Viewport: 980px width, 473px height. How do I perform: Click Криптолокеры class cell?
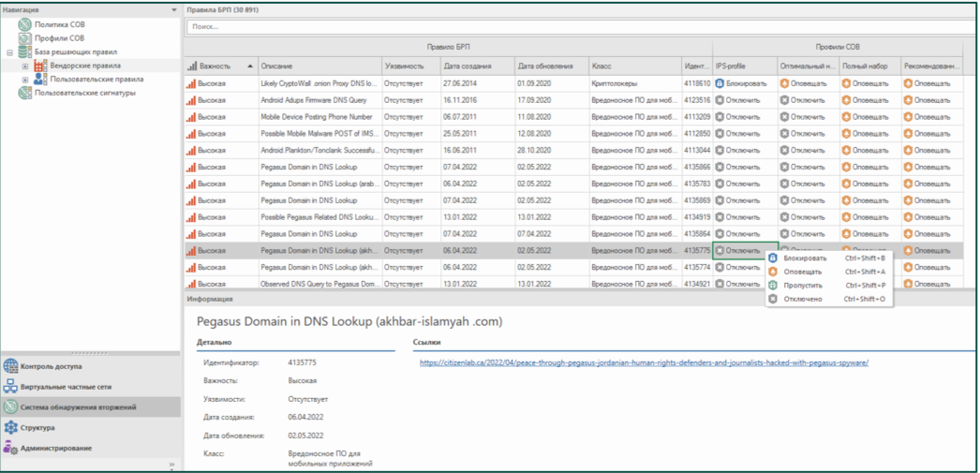pyautogui.click(x=634, y=83)
